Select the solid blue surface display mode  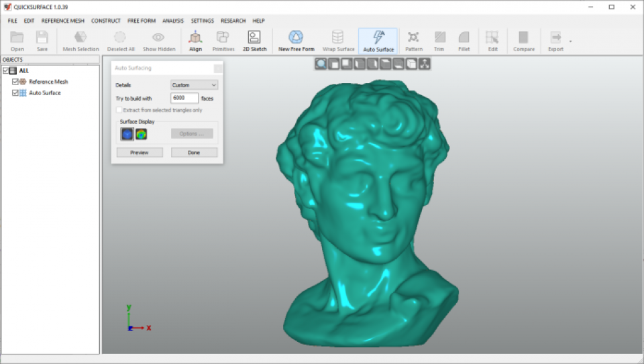pos(127,134)
